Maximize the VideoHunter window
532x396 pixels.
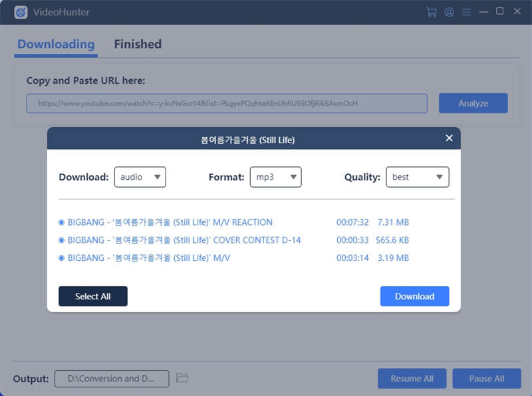point(500,11)
